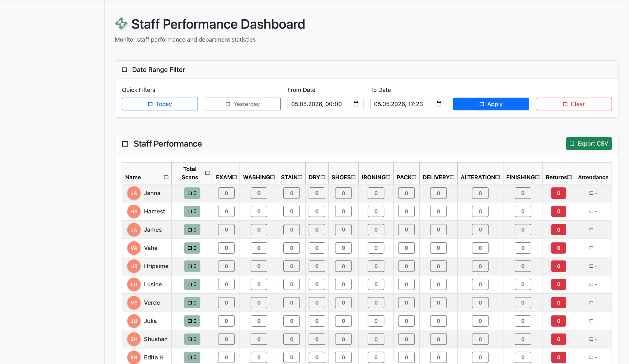Click the VE avatar for Verde

coord(134,303)
